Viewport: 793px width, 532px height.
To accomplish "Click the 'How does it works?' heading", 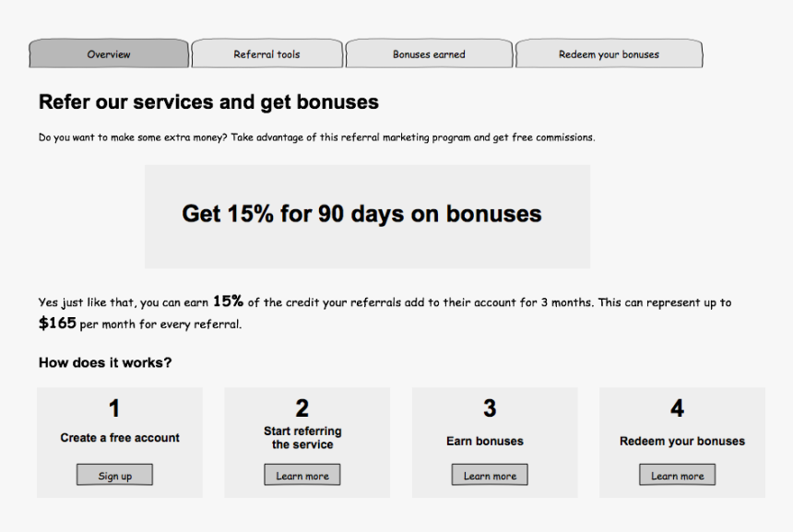I will pos(105,363).
